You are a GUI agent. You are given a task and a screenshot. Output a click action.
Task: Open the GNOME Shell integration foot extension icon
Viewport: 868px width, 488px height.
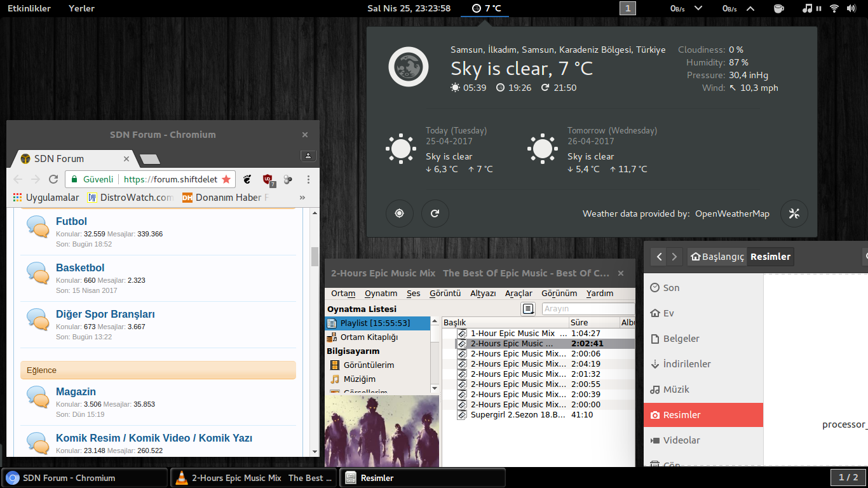(248, 179)
